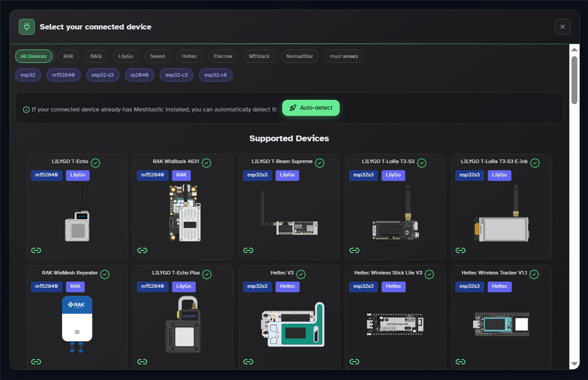Filter devices by M5Stack vendor
588x380 pixels.
click(259, 56)
